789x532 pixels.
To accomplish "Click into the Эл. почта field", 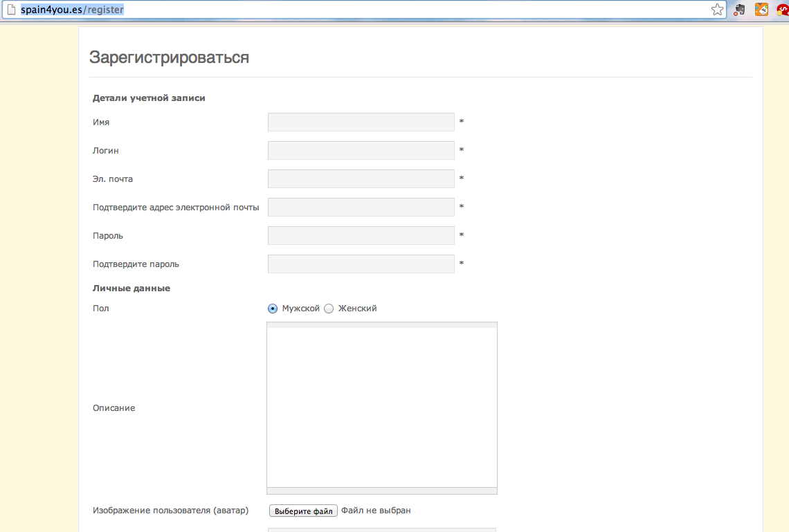I will (361, 179).
